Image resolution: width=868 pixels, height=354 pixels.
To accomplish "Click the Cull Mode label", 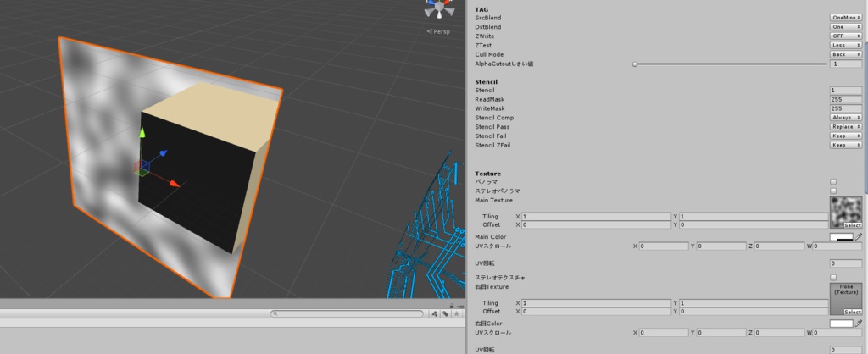I will click(x=489, y=54).
